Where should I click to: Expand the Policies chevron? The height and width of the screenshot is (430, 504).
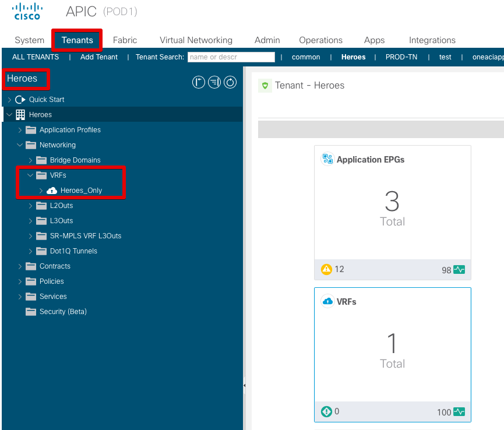pyautogui.click(x=20, y=281)
